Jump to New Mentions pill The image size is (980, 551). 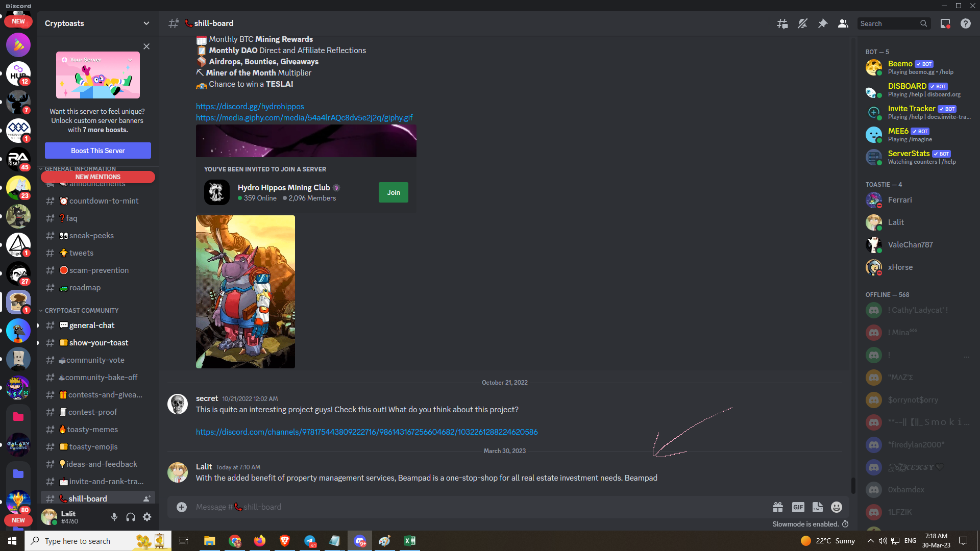point(98,177)
